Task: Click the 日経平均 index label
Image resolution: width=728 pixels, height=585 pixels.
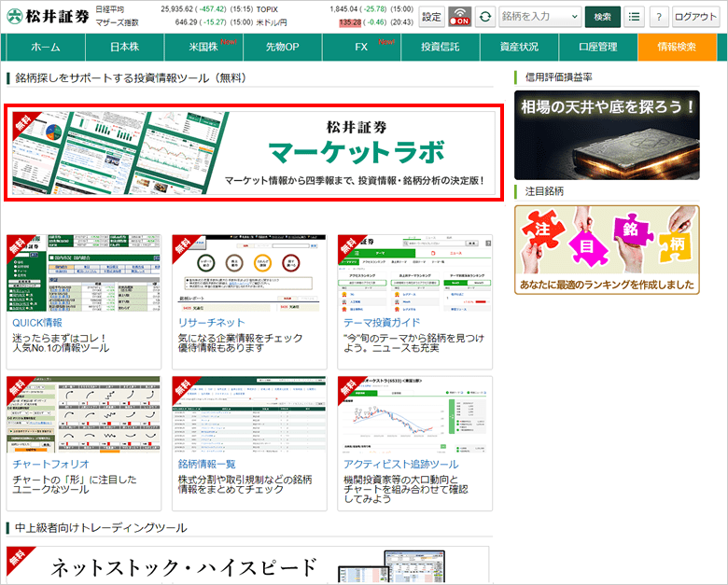Action: (109, 9)
